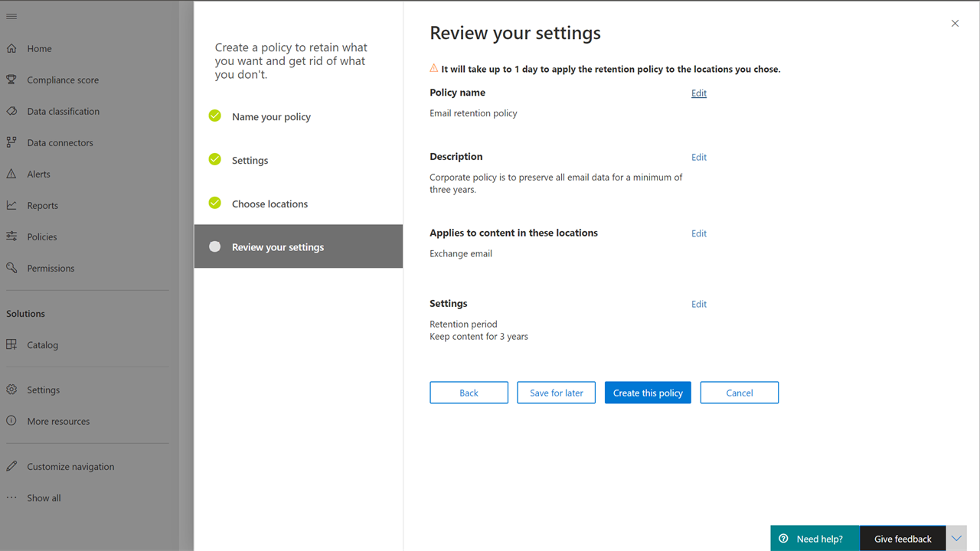Open Catalog under Solutions

coord(42,344)
